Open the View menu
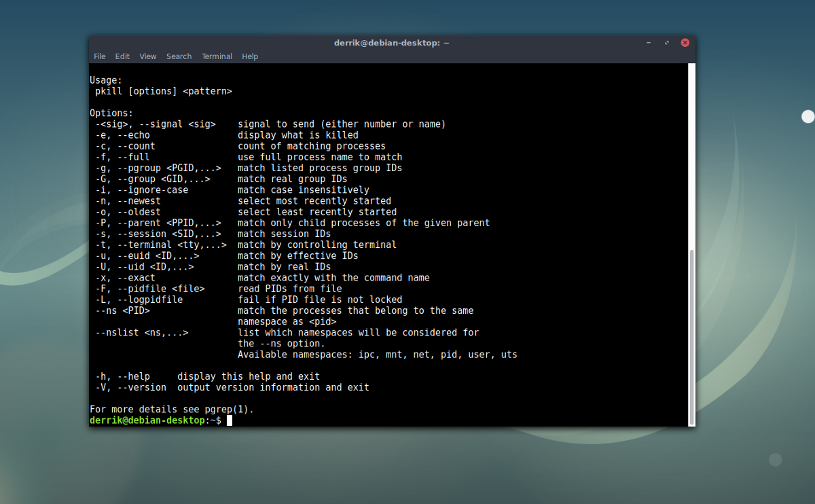815x504 pixels. coord(147,56)
